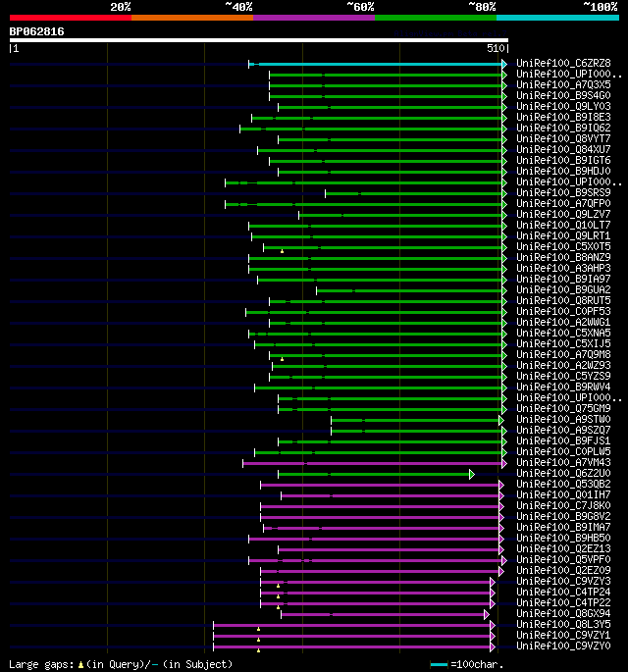Open the UniRef100_B9RWV4 hit

[x=563, y=387]
